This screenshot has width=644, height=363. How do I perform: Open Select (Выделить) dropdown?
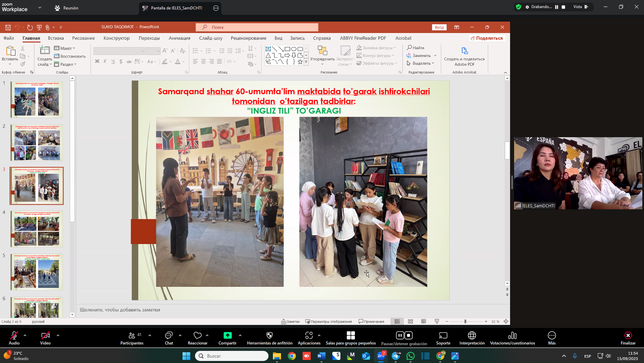click(421, 63)
